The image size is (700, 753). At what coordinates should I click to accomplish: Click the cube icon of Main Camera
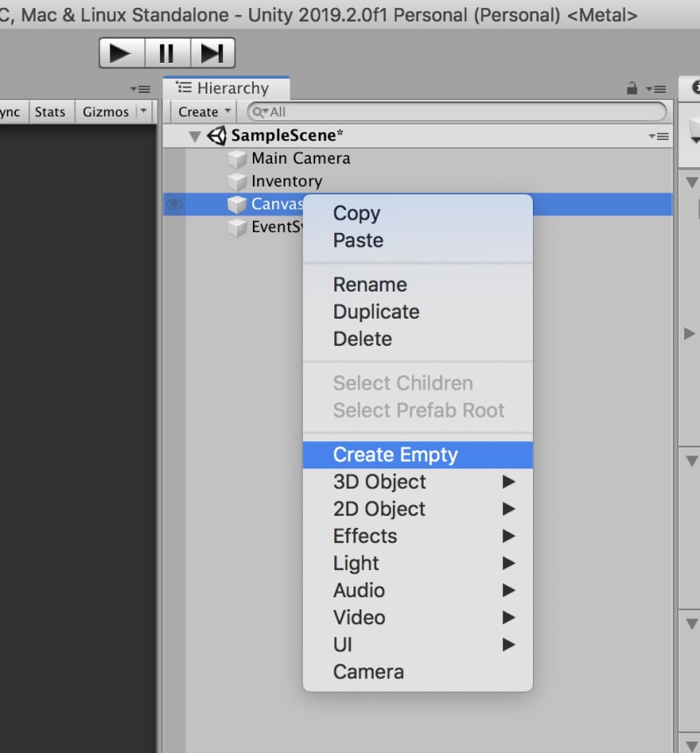pos(237,159)
